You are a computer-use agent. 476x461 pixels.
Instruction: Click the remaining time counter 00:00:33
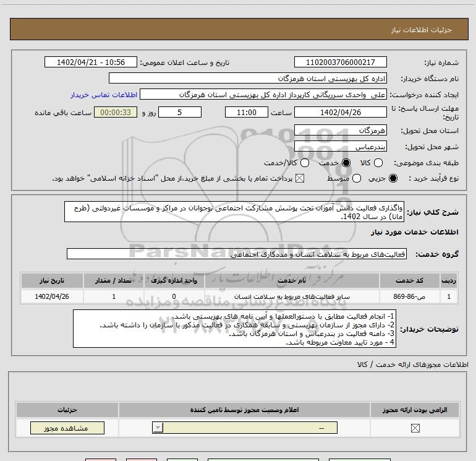[116, 113]
